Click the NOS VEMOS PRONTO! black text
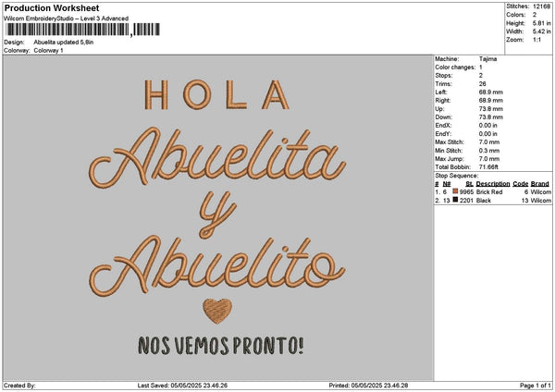 219,347
